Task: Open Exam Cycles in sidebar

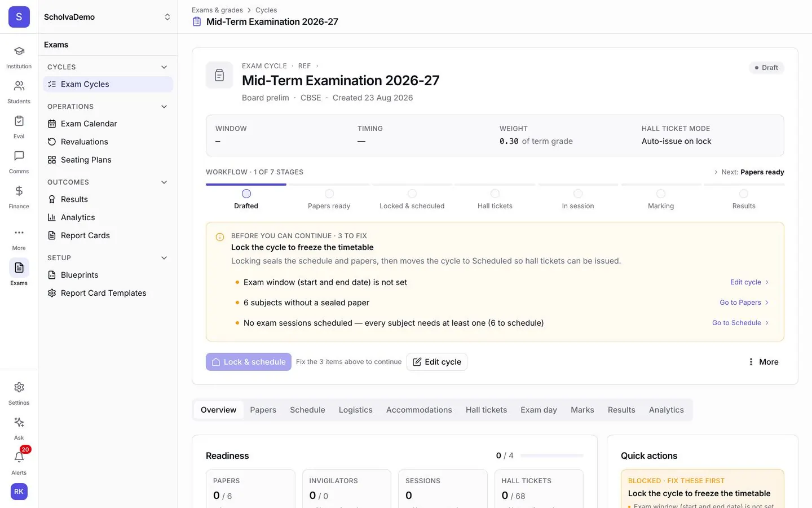Action: pos(108,84)
